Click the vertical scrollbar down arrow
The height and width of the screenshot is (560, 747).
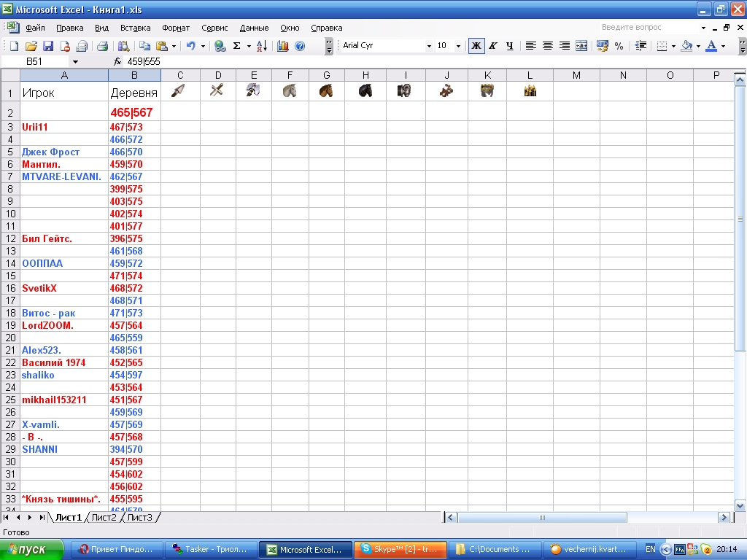pyautogui.click(x=740, y=506)
